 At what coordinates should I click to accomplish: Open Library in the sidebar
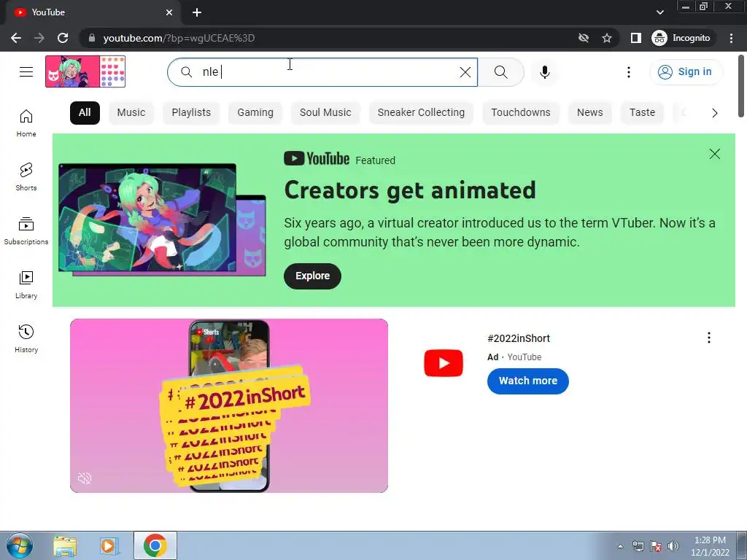click(x=26, y=285)
